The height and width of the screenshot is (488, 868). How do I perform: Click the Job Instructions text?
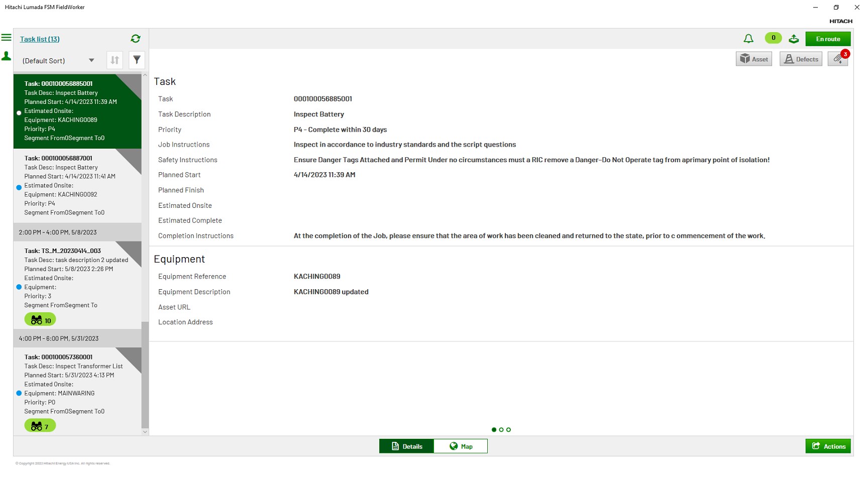point(405,145)
